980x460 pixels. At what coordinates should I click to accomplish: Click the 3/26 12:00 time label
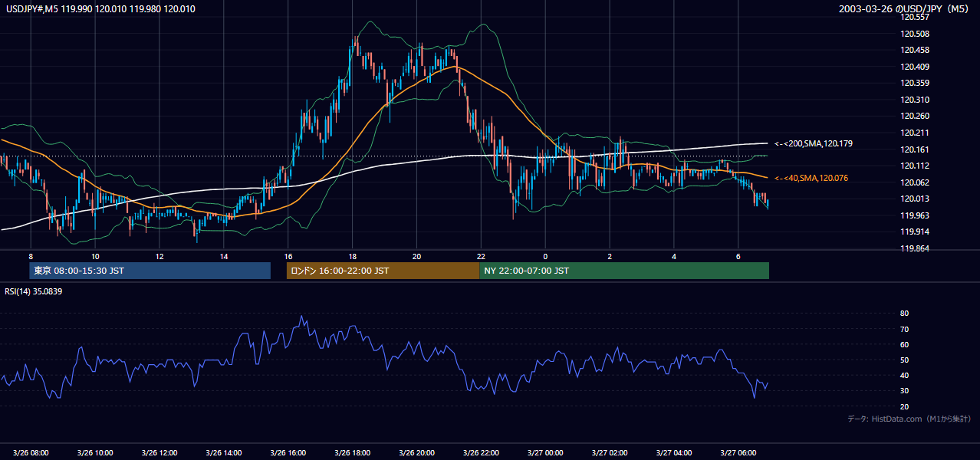[159, 453]
